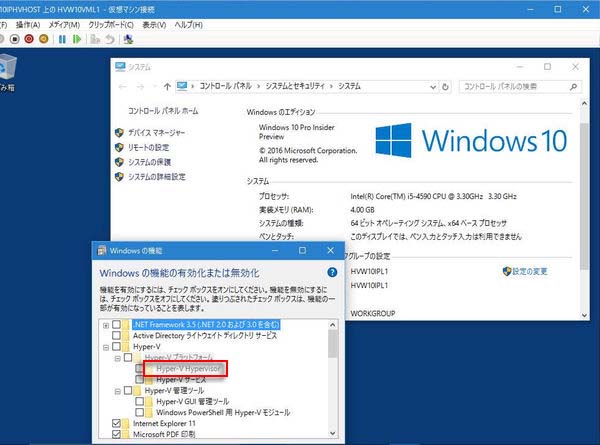This screenshot has width=600, height=445.
Task: Click the Forward arrow in System window
Action: pos(140,87)
